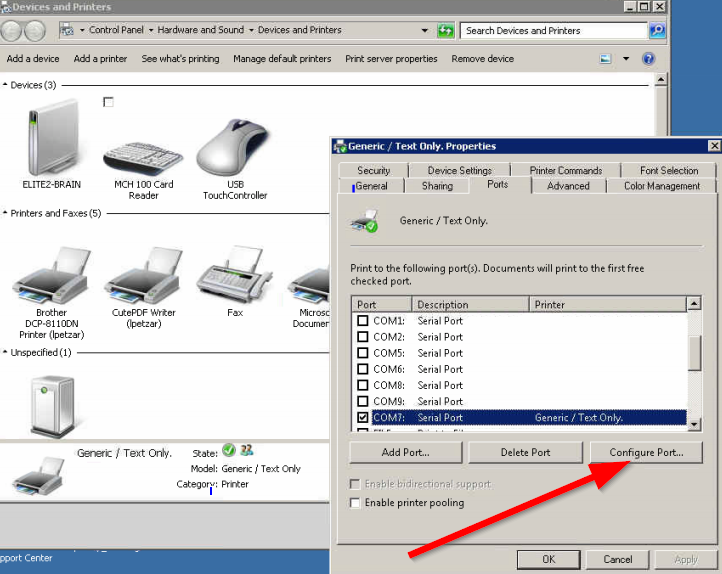Collapse the Devices (3) group

click(x=5, y=85)
